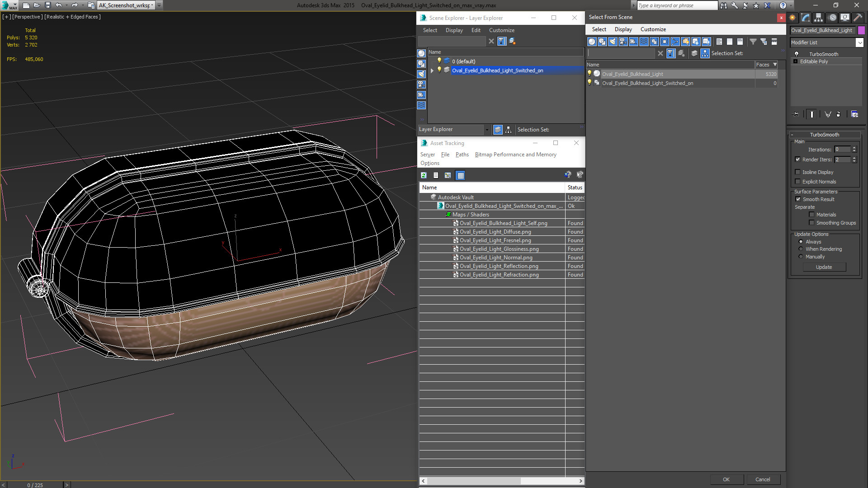Open the Modifier List dropdown
This screenshot has width=868, height=488.
tap(859, 42)
